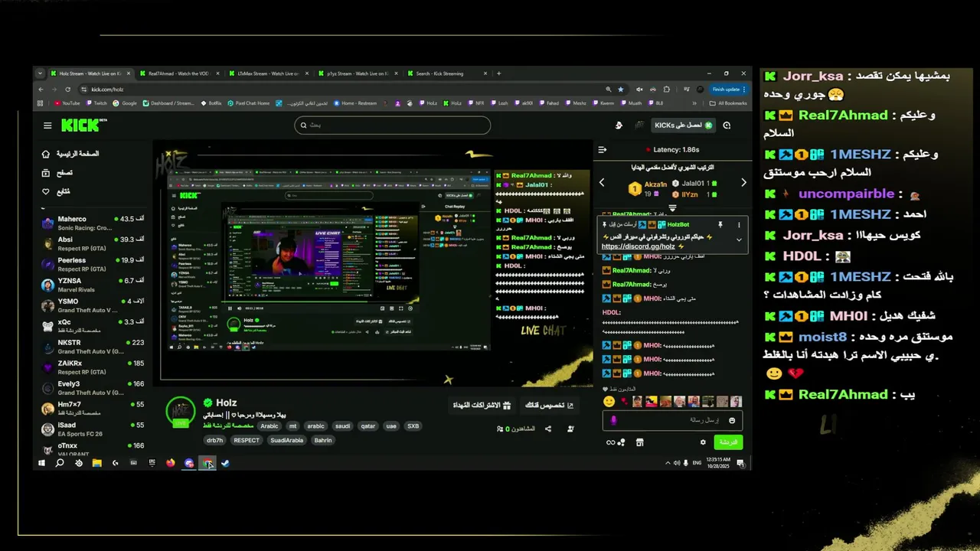980x551 pixels.
Task: Click the browser profile avatar
Action: coord(701,89)
